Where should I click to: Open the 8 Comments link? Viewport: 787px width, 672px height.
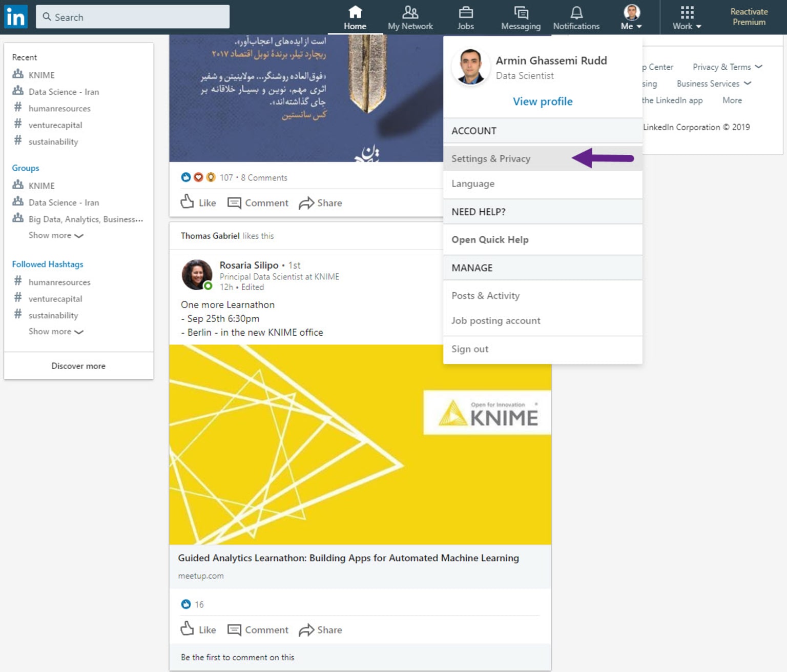pos(264,177)
